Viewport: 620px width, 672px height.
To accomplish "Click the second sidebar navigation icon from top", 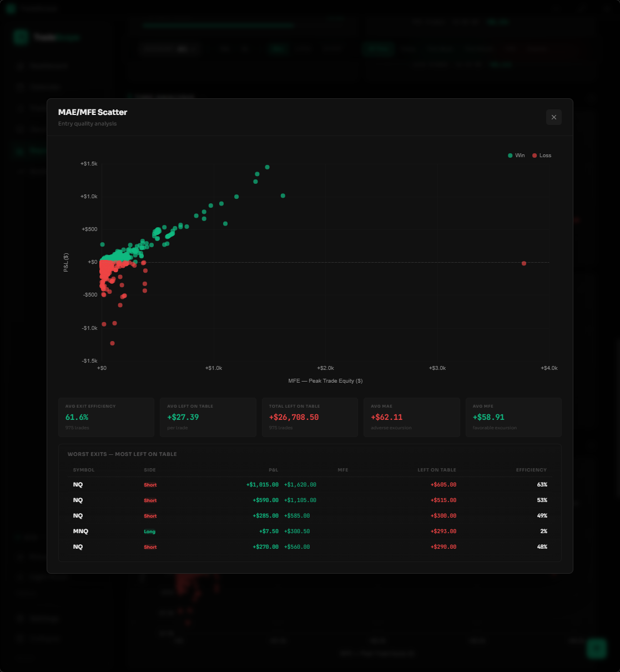I will click(x=20, y=87).
